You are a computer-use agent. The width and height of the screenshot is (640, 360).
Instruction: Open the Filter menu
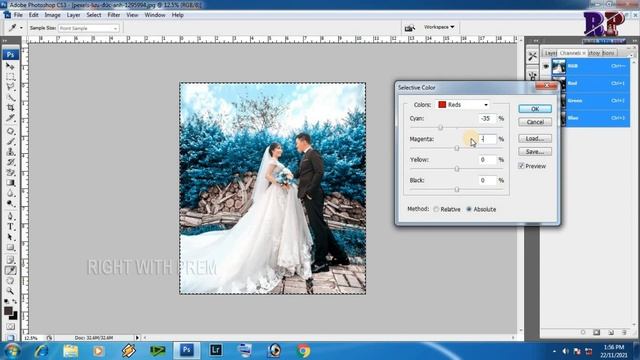(114, 15)
